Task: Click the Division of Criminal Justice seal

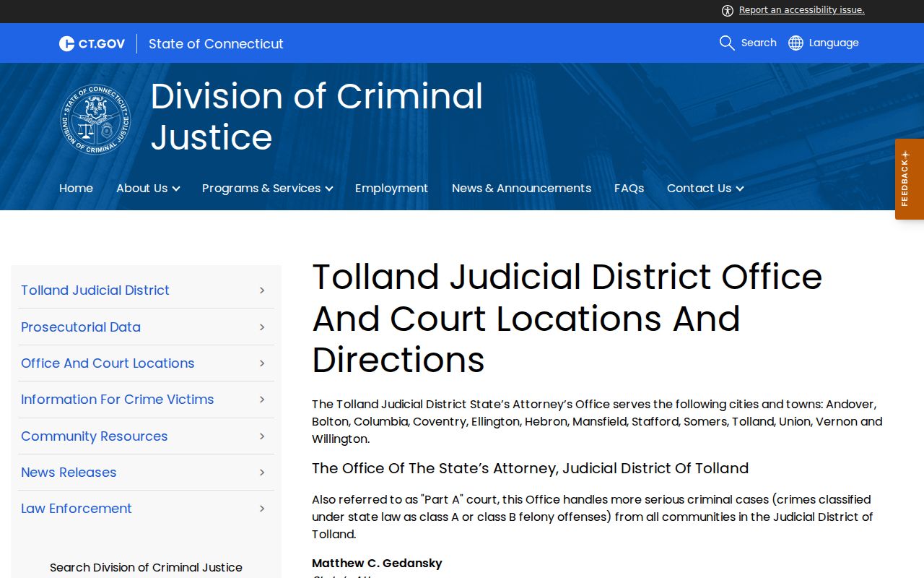Action: click(x=95, y=120)
